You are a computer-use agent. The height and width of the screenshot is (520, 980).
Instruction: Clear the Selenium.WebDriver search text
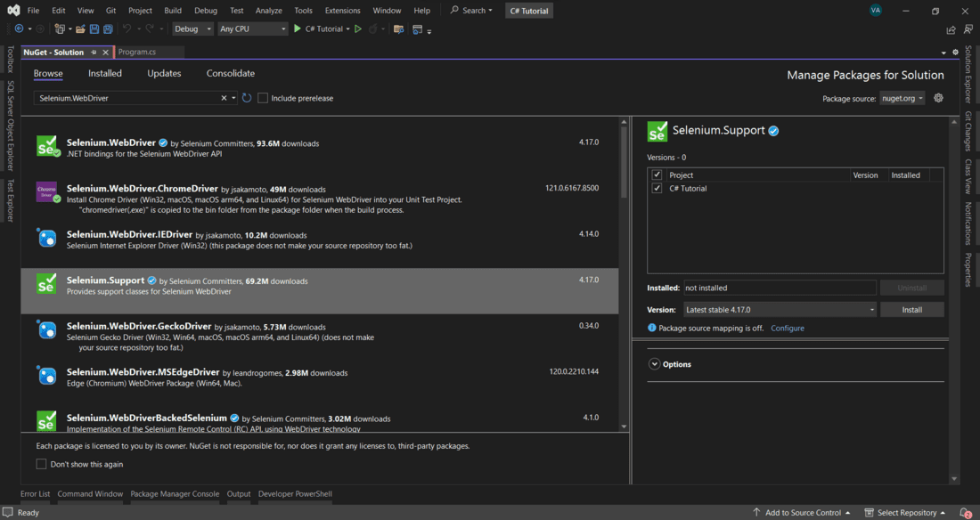tap(224, 98)
